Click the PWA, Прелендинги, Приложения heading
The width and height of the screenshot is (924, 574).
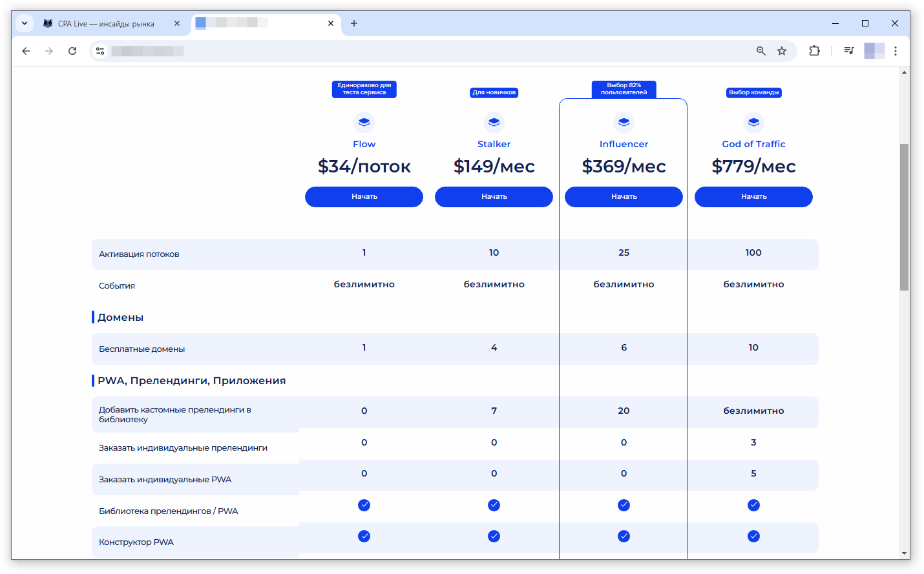(x=191, y=381)
